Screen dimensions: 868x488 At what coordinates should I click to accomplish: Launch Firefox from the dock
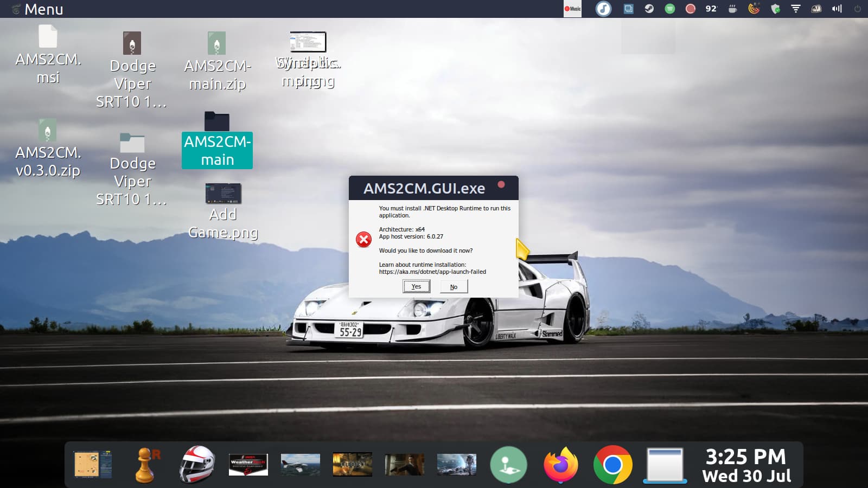(x=560, y=465)
